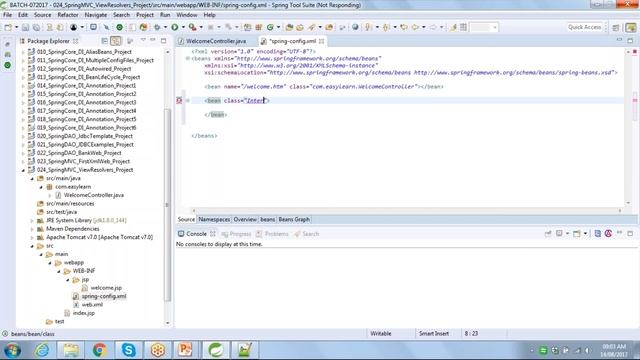Open the Debug dropdown arrow
This screenshot has height=360, width=640.
(x=165, y=27)
